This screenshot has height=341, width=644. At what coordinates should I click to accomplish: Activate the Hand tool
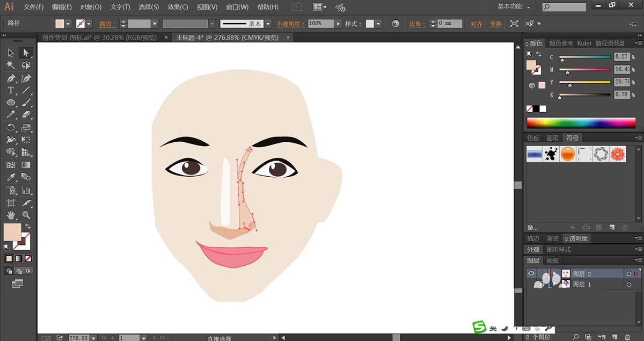click(x=11, y=215)
